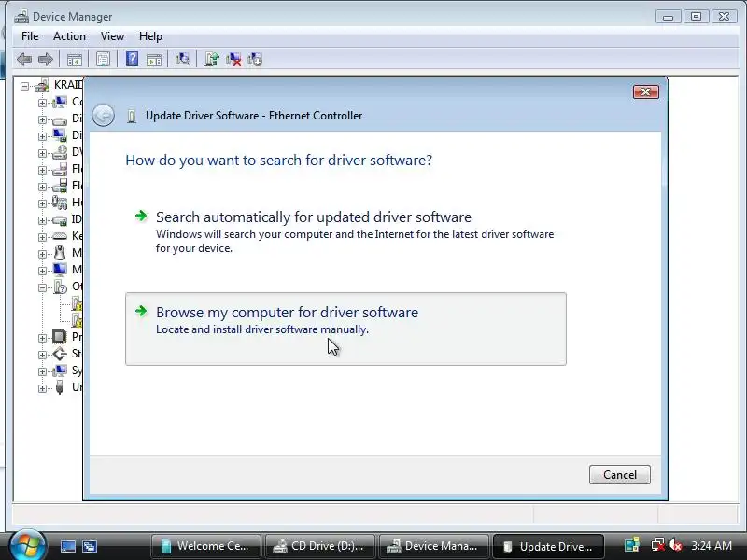Collapse the KRAID root tree node
Viewport: 747px width, 560px height.
click(25, 86)
